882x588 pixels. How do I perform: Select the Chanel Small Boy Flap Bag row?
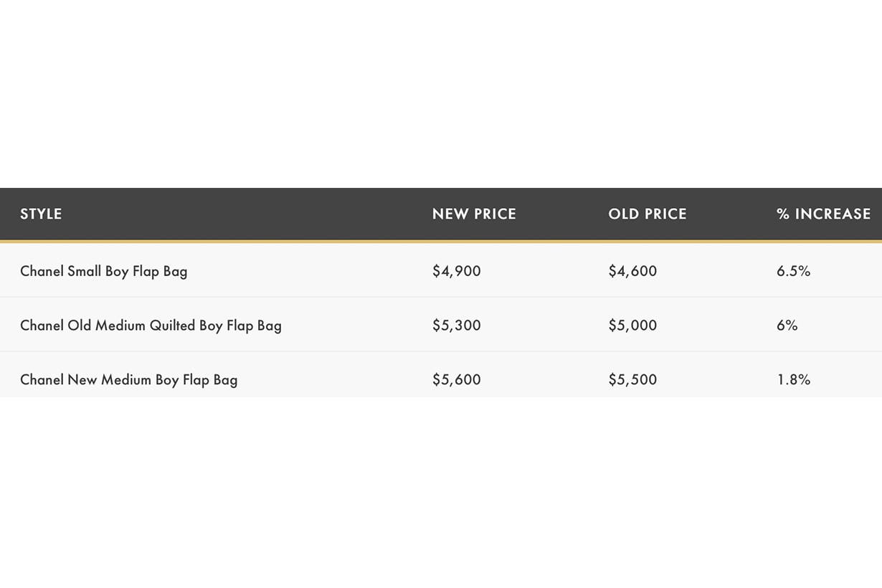[x=104, y=271]
